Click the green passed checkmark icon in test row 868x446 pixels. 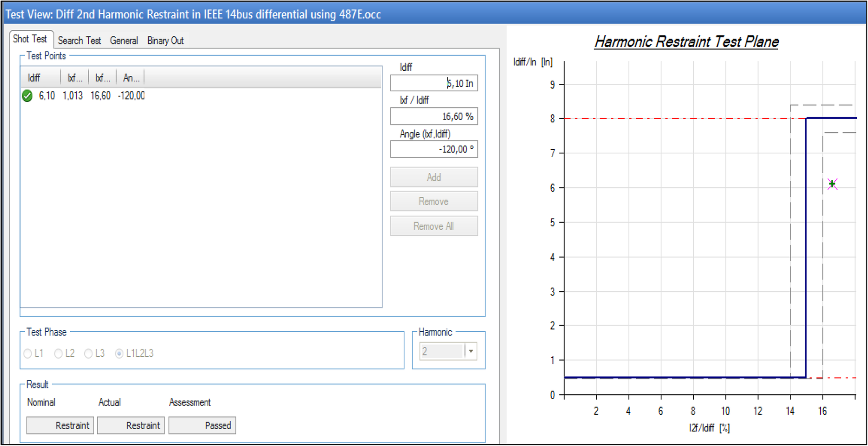point(27,96)
